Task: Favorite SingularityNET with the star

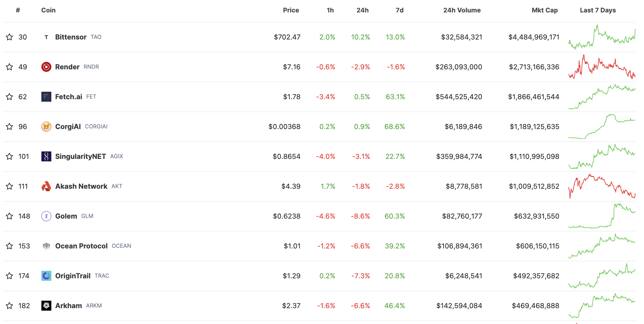Action: (x=9, y=156)
